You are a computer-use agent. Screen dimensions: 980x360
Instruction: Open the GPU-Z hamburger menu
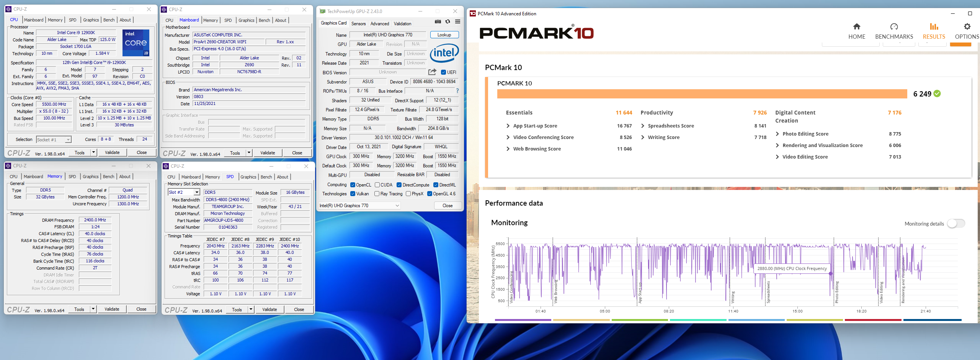[457, 22]
